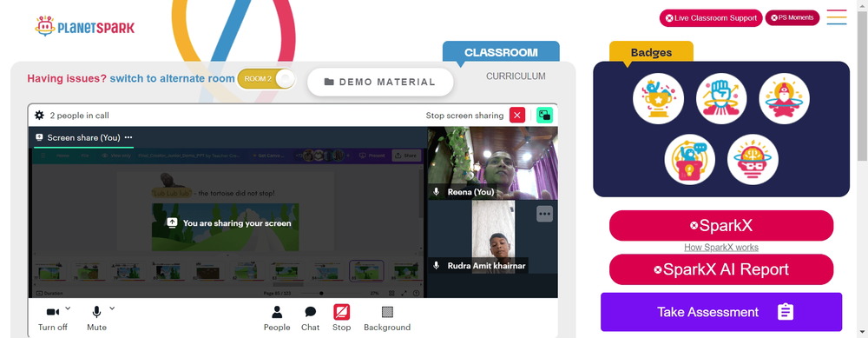The width and height of the screenshot is (868, 338).
Task: Launch SparkX
Action: point(721,226)
